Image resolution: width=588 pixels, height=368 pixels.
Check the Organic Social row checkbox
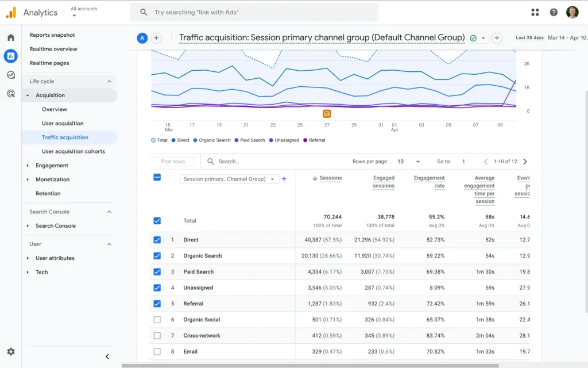(x=157, y=320)
